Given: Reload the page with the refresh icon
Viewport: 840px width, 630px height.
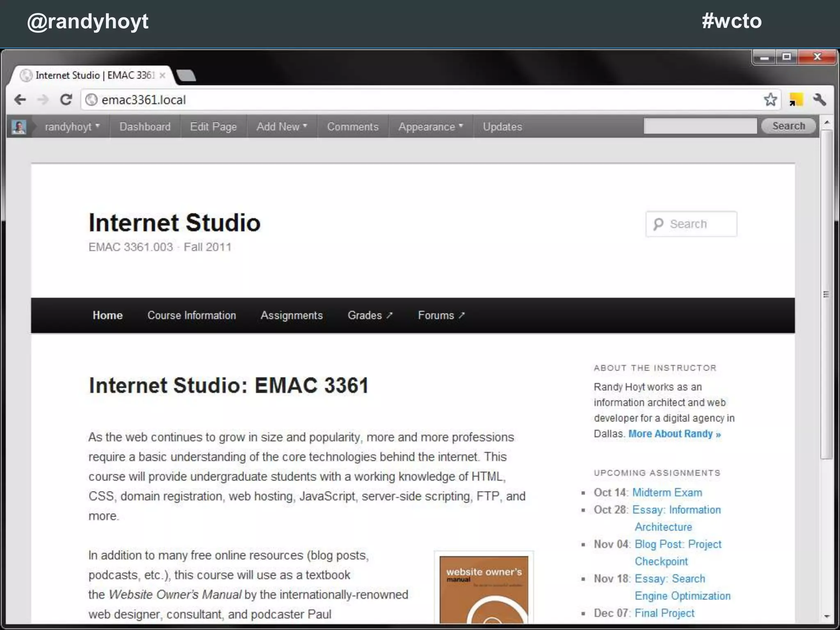Looking at the screenshot, I should pyautogui.click(x=66, y=100).
